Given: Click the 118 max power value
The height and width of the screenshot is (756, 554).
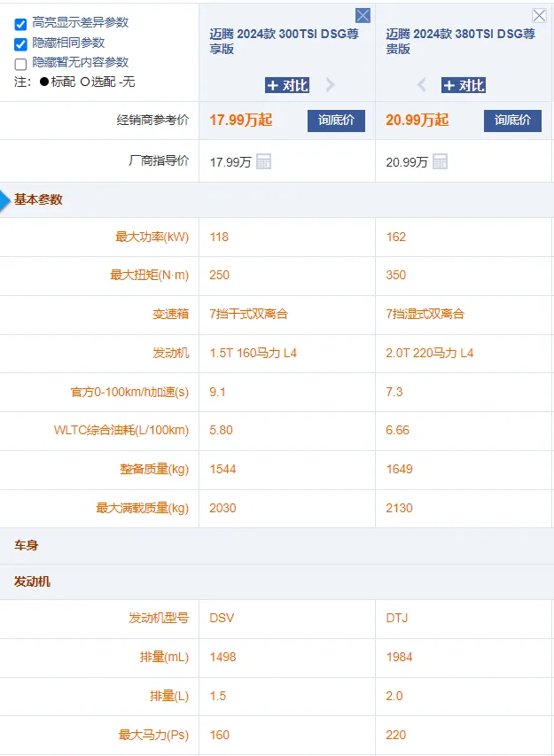Looking at the screenshot, I should 219,237.
